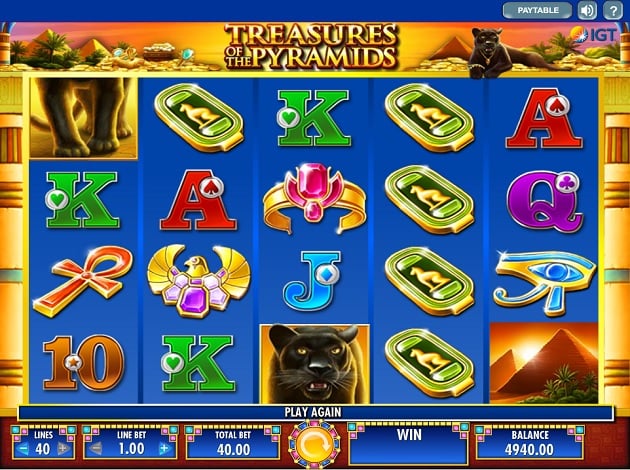Select the purple Q card symbol

pos(544,201)
